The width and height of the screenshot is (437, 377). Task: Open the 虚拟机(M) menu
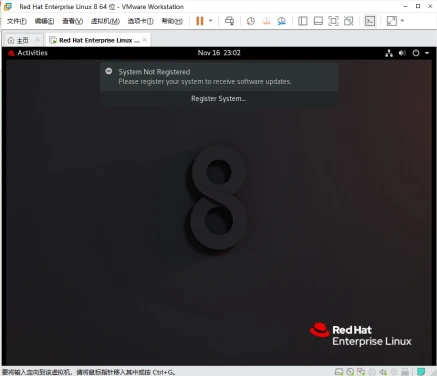(105, 21)
